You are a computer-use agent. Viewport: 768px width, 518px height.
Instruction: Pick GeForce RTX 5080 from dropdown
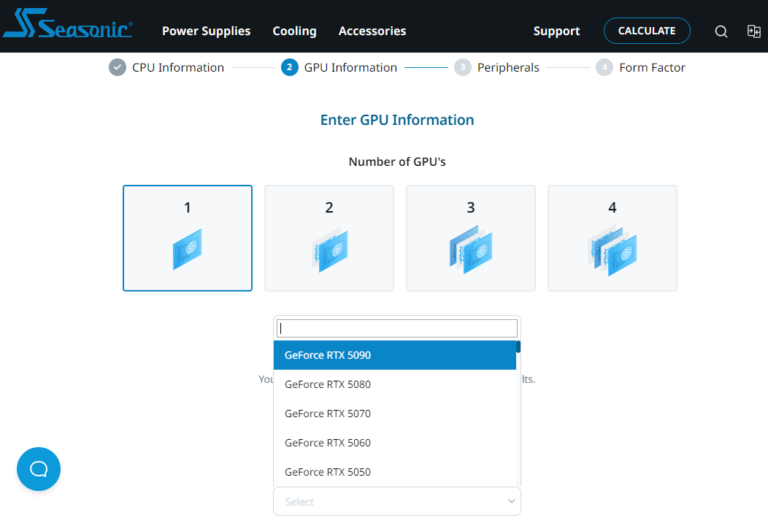tap(394, 384)
